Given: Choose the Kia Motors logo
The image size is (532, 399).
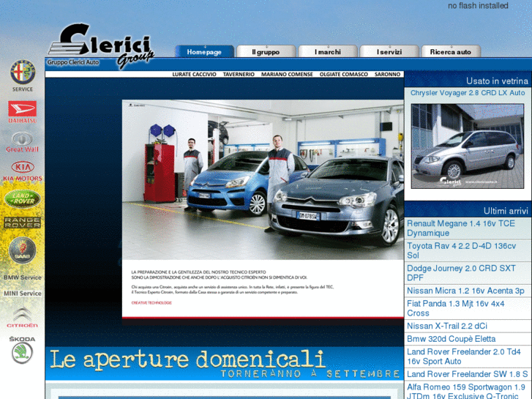Looking at the screenshot, I should (23, 171).
